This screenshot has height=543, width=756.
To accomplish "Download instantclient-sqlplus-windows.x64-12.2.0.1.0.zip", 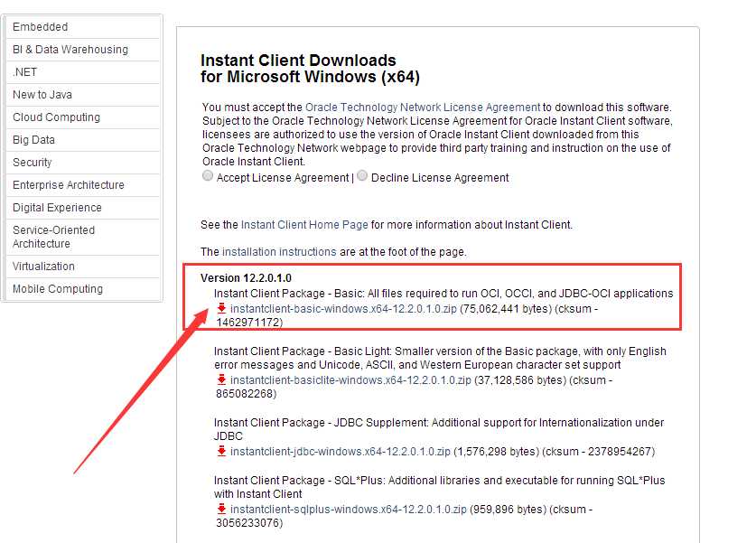I will (349, 510).
